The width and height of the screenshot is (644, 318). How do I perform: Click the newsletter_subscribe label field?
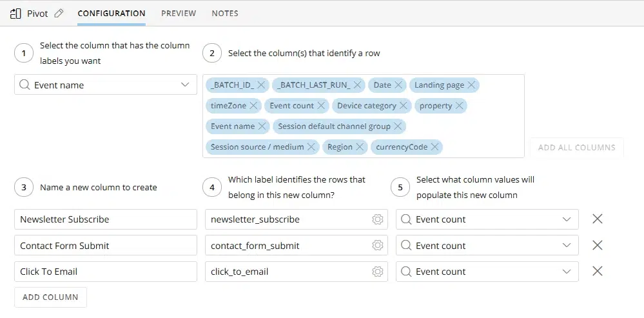pos(296,219)
